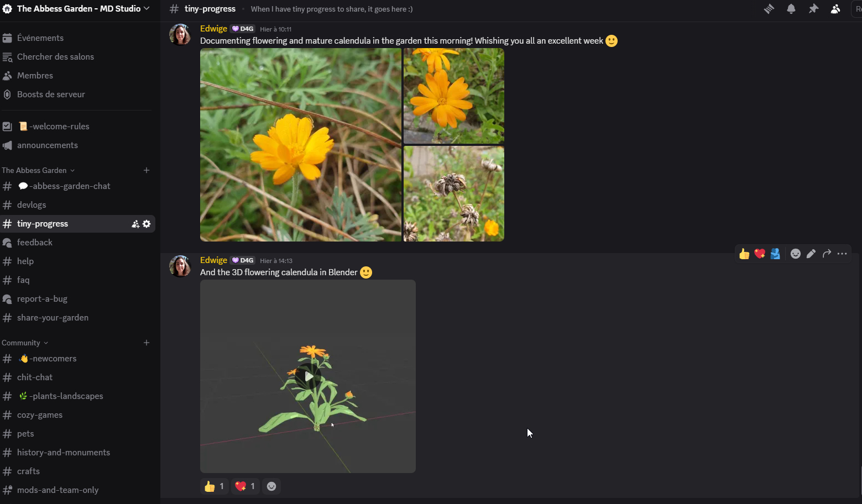This screenshot has height=504, width=862.
Task: Click the invite people icon on tiny-progress
Action: pyautogui.click(x=135, y=224)
